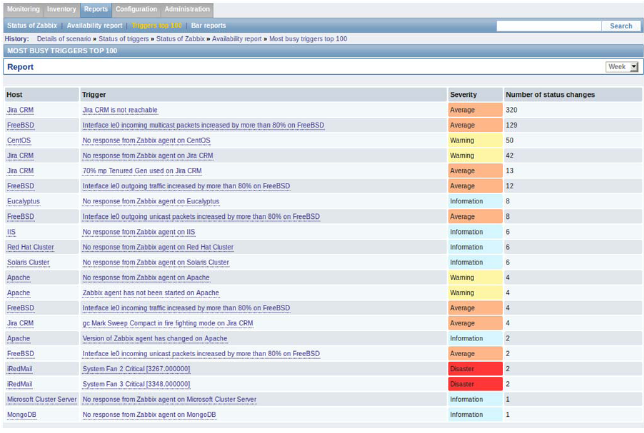
Task: Click the status change count 129
Action: (511, 125)
